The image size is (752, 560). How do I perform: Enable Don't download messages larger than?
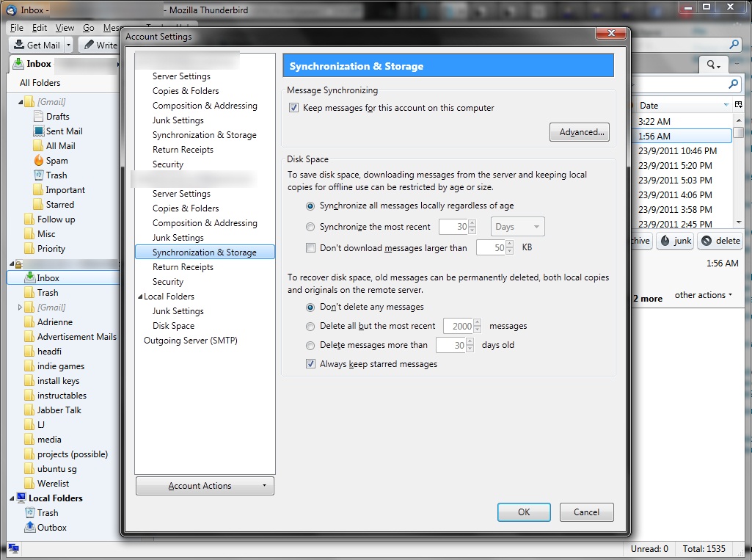(x=311, y=247)
